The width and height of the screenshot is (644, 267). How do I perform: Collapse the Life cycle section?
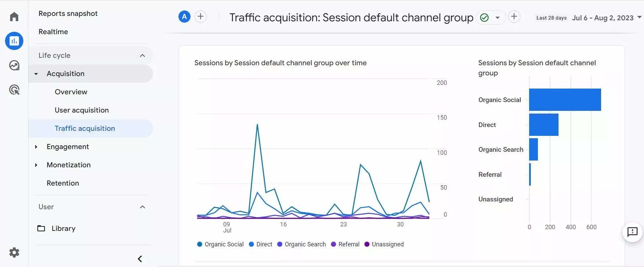coord(142,55)
